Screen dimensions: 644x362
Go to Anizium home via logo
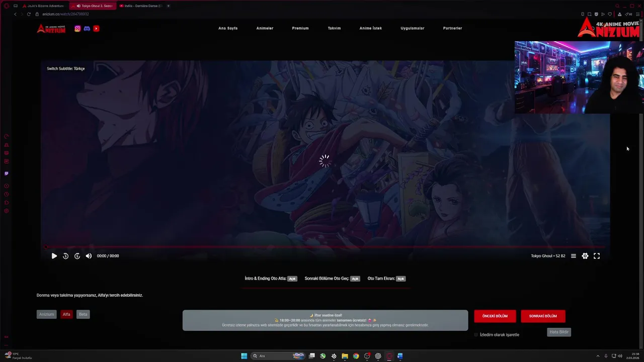click(x=51, y=29)
